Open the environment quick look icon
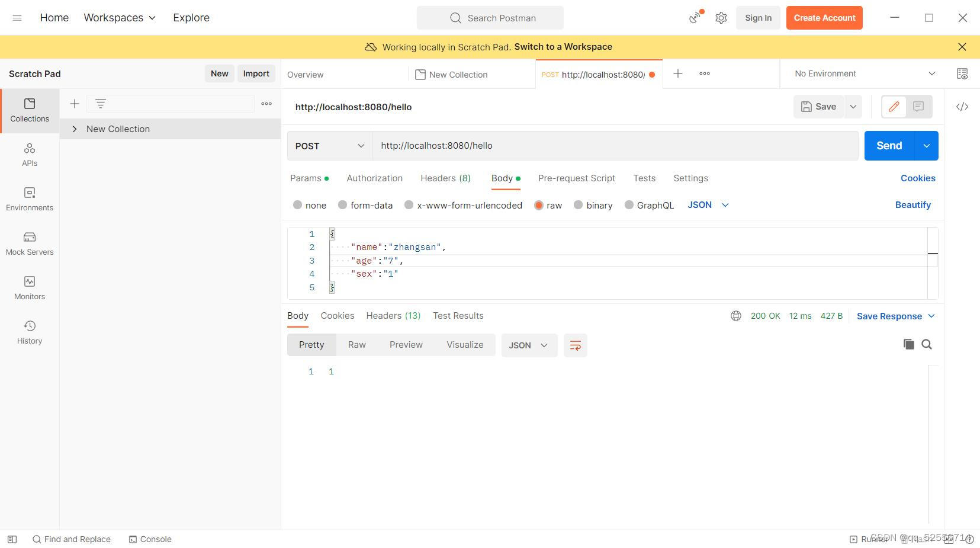 tap(962, 73)
